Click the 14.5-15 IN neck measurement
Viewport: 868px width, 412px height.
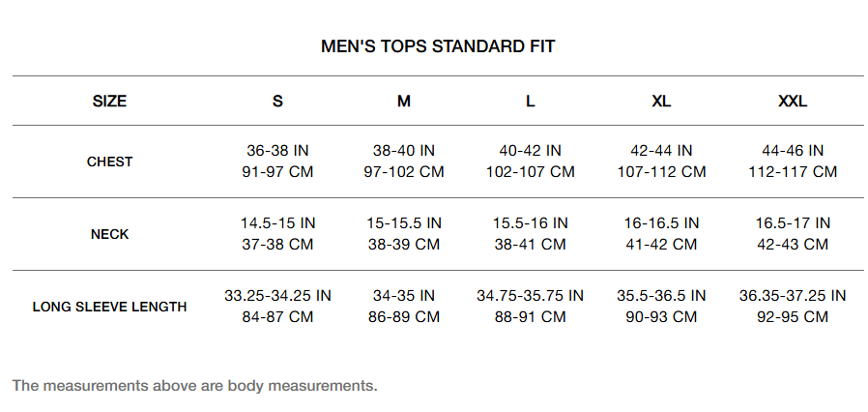277,223
